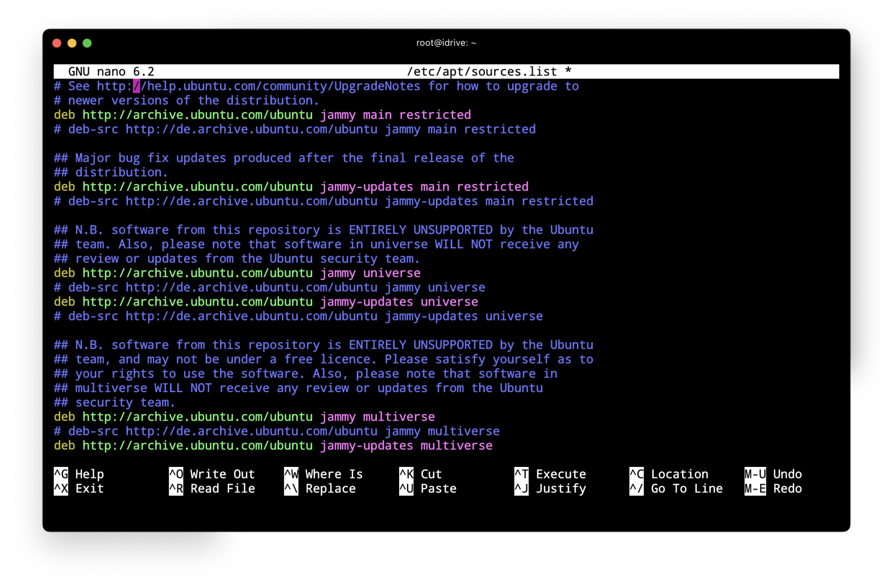Maximize the terminal with the green button
The image size is (893, 588).
(x=87, y=43)
